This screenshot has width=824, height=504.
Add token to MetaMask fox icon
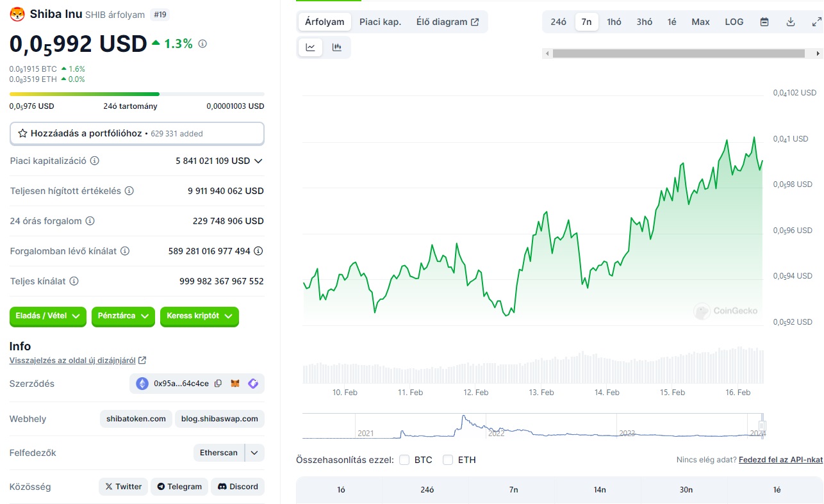coord(235,384)
